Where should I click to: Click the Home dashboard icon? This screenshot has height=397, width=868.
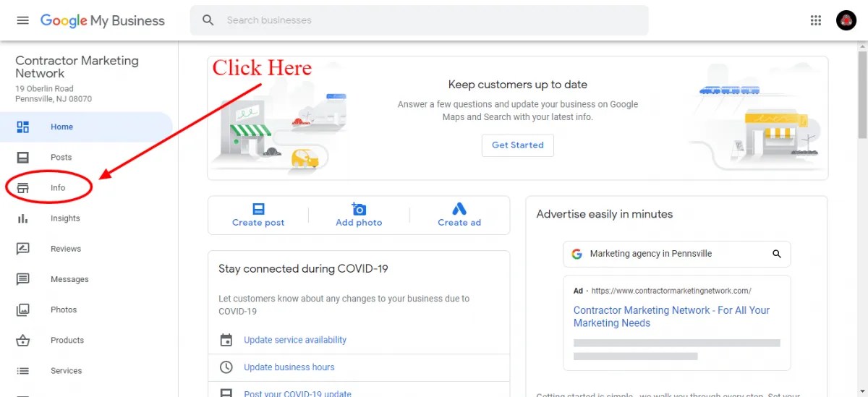pyautogui.click(x=23, y=127)
